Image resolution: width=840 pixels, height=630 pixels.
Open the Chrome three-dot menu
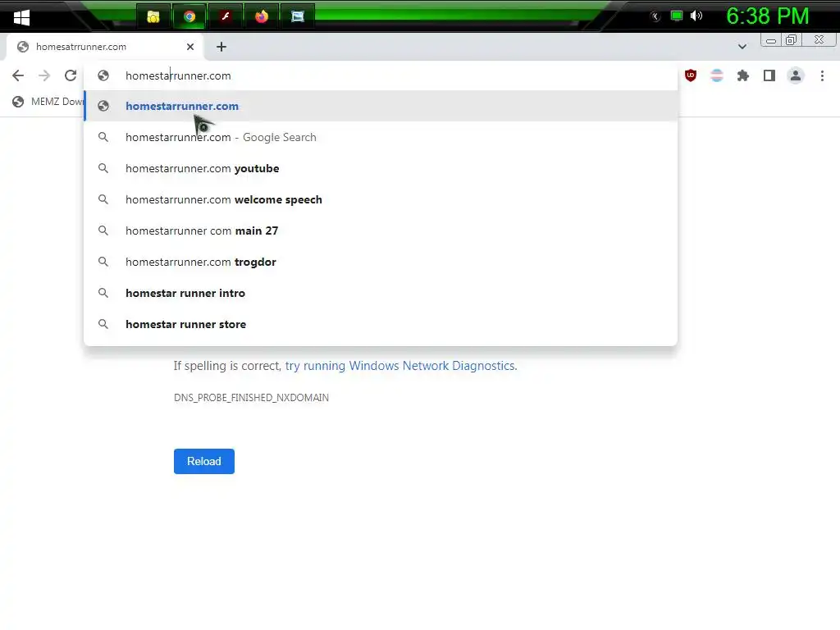(x=822, y=75)
